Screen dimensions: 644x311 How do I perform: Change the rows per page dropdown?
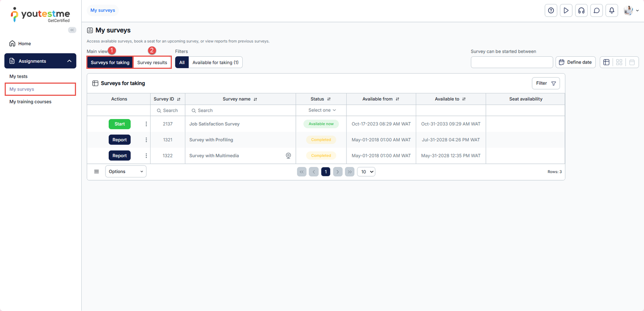pyautogui.click(x=366, y=172)
